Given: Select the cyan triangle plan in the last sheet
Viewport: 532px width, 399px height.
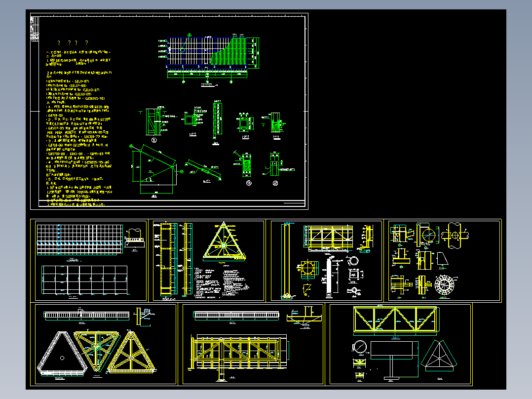Looking at the screenshot, I should coord(439,355).
